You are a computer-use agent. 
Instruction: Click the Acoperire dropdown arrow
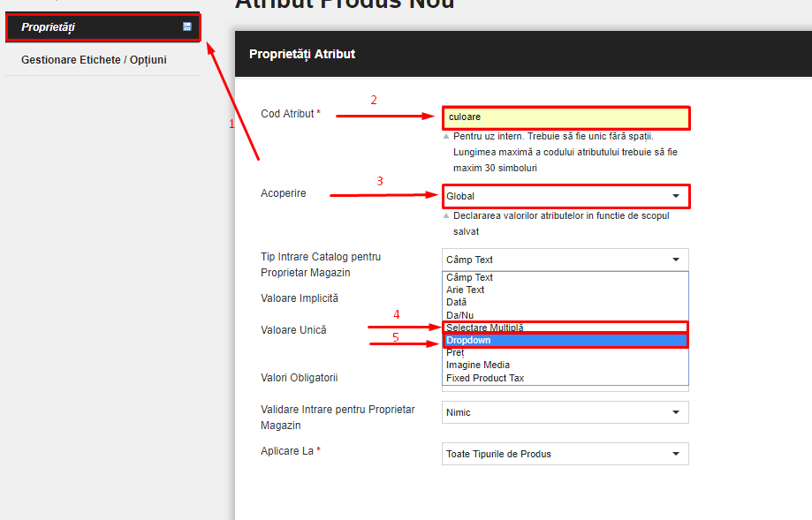[676, 196]
